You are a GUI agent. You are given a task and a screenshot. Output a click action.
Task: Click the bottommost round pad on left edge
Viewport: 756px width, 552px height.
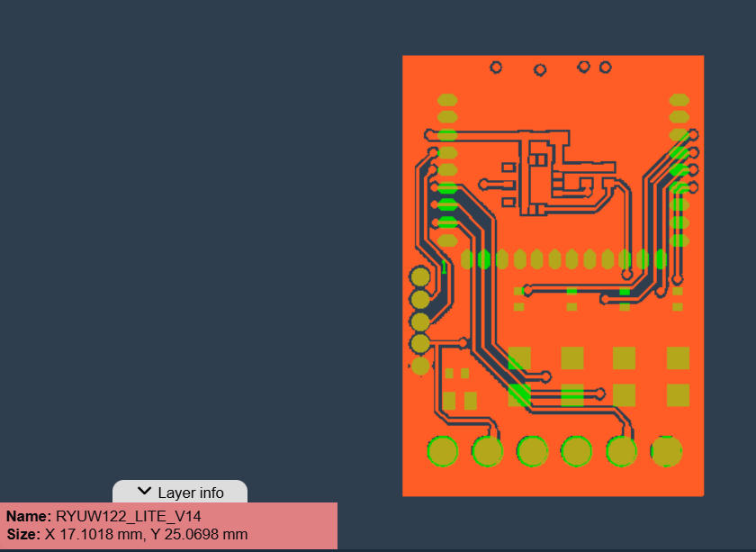[420, 366]
